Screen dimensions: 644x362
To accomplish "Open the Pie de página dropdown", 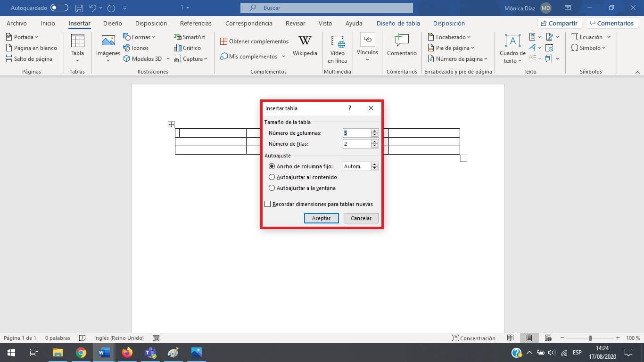I will (451, 48).
